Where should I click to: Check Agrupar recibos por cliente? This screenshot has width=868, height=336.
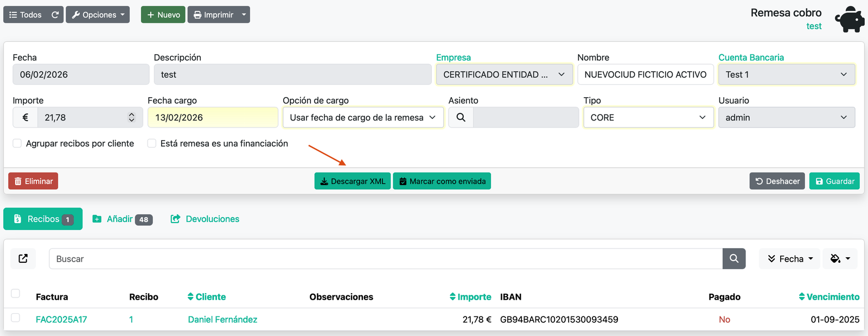17,143
